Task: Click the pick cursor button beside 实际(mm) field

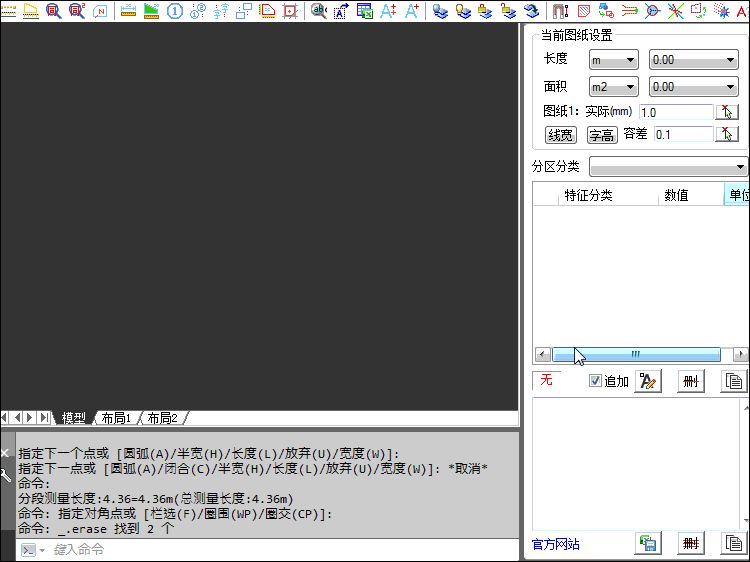Action: [728, 112]
